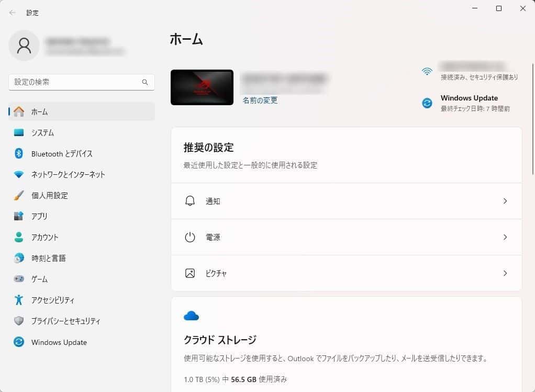Screen dimensions: 535x392
Task: Open Windows Update label in sidebar
Action: tap(59, 342)
